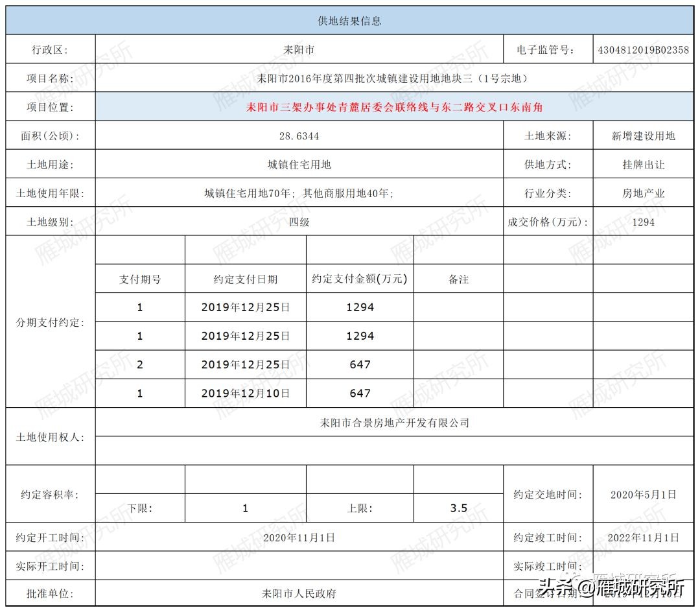This screenshot has height=612, width=700.
Task: Select the 土地用途 value 城镇住宅用地
Action: 298,164
